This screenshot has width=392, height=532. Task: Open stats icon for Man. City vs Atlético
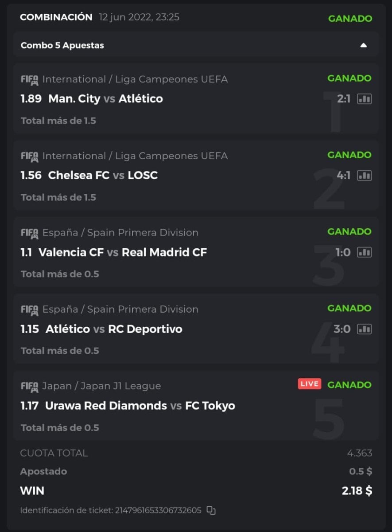(x=365, y=99)
